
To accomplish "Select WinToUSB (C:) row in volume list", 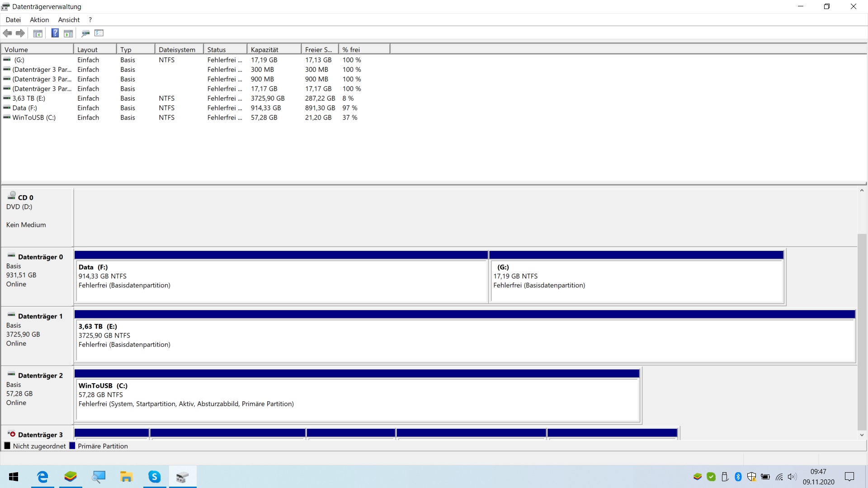I will (34, 117).
